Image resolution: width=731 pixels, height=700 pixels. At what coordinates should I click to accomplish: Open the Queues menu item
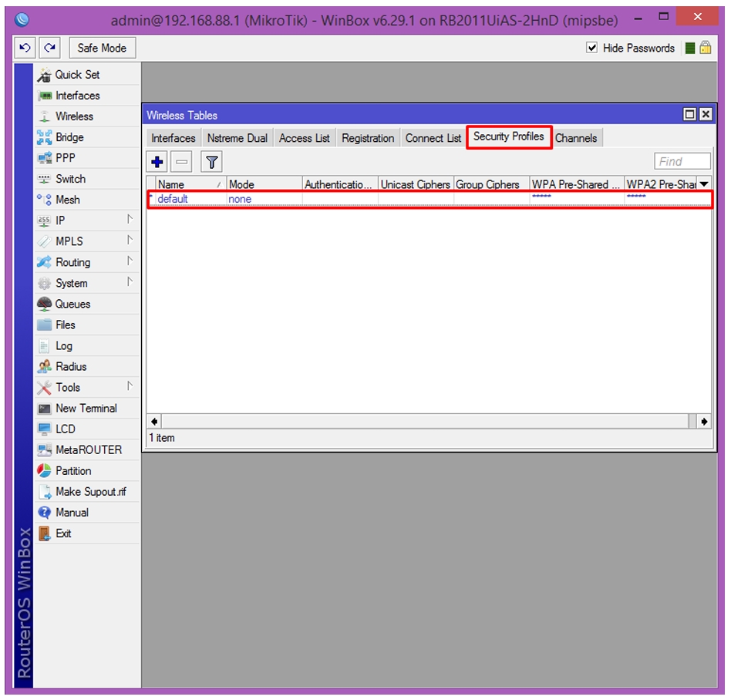pos(88,304)
